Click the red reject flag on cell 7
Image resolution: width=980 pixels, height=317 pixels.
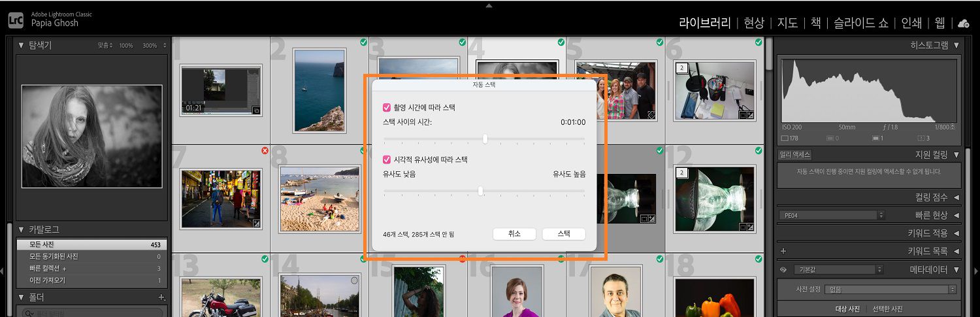pos(265,150)
